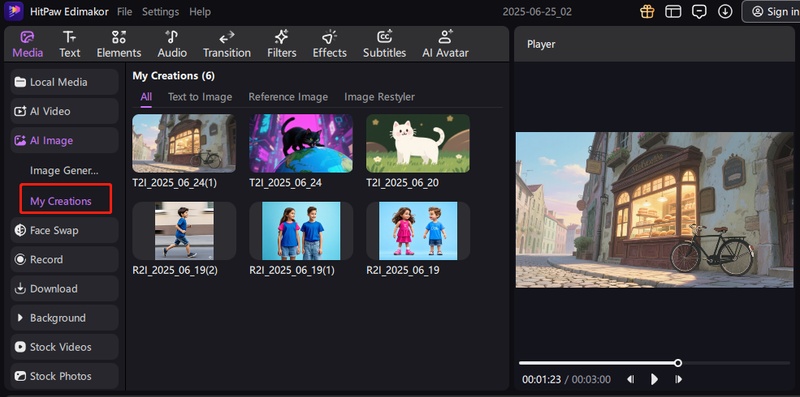Open the Elements tab
Screen dimensions: 800x397
119,44
